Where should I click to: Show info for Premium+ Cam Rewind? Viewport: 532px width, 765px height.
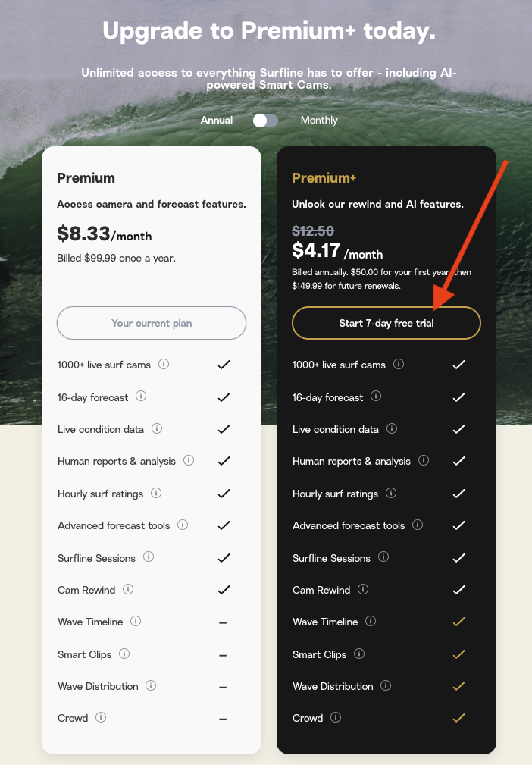[x=363, y=589]
